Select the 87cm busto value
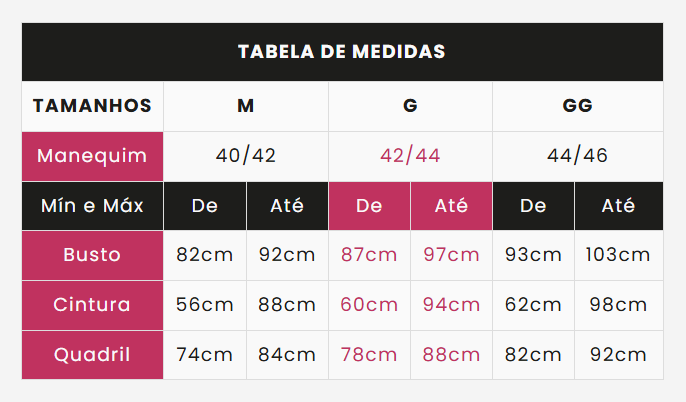This screenshot has width=686, height=402. click(369, 255)
